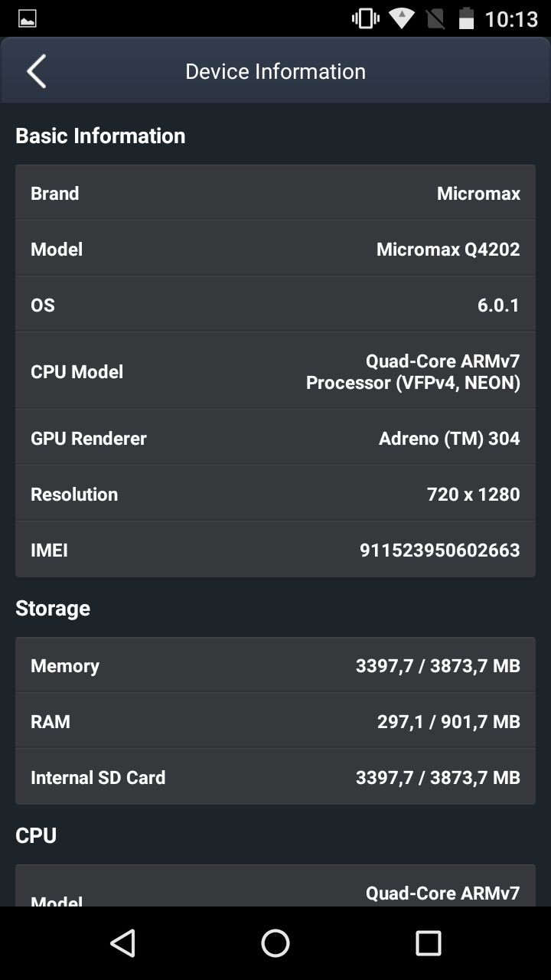Select the Brand Micromax row

tap(275, 193)
